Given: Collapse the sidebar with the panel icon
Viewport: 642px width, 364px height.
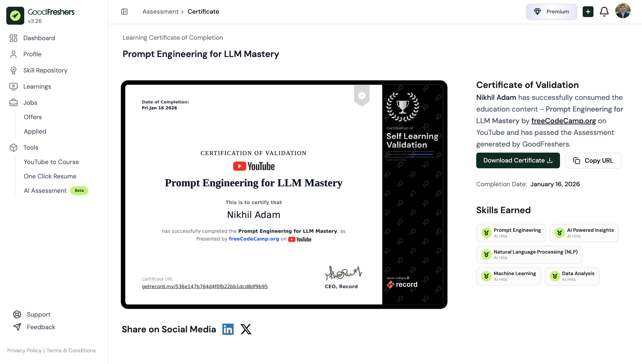Looking at the screenshot, I should click(124, 12).
